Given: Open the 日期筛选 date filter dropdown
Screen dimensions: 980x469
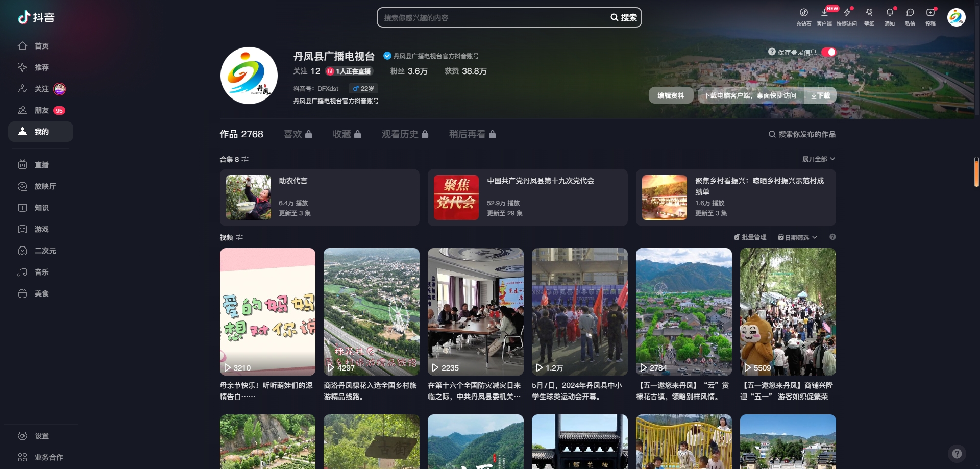Looking at the screenshot, I should (797, 237).
